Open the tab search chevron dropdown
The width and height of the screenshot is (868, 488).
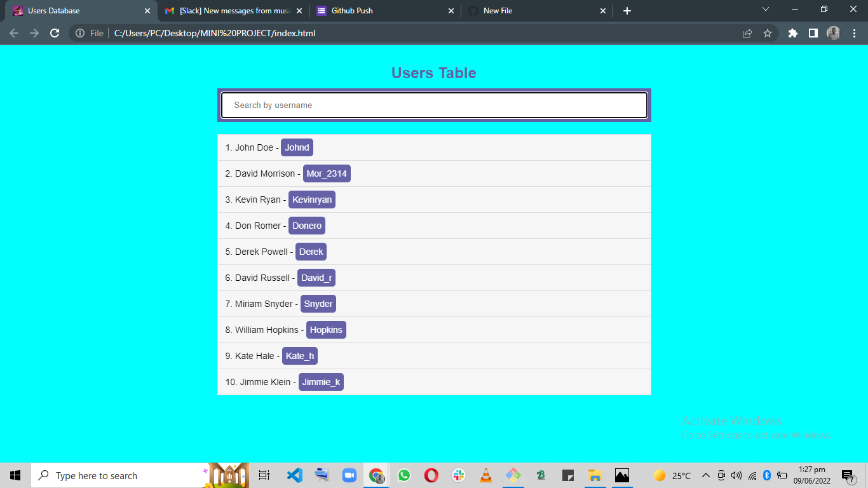pyautogui.click(x=766, y=10)
